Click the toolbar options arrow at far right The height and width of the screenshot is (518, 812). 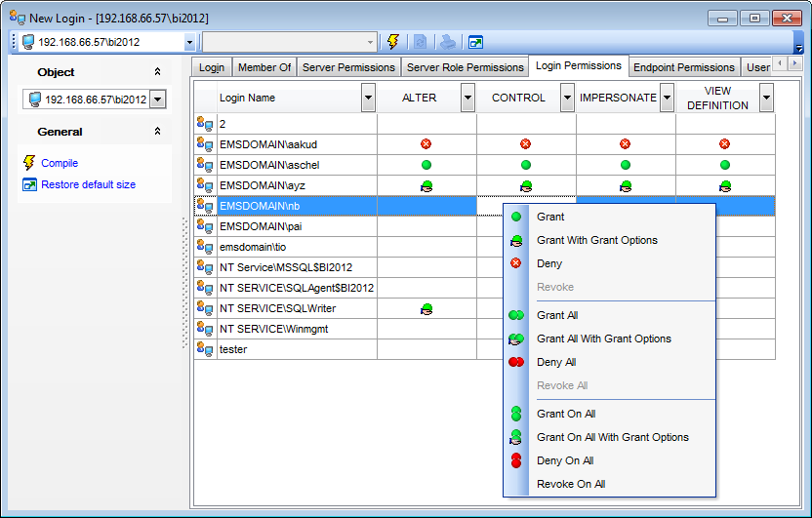[798, 48]
